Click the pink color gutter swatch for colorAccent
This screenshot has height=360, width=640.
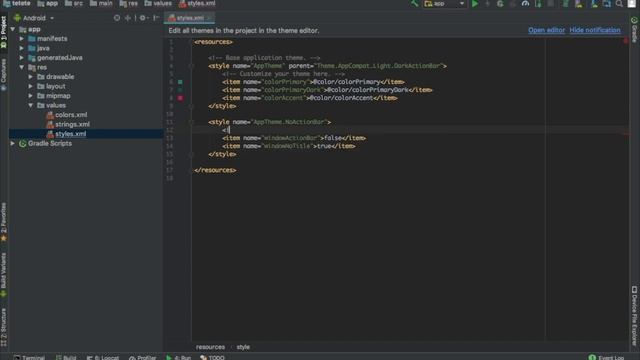(x=180, y=98)
